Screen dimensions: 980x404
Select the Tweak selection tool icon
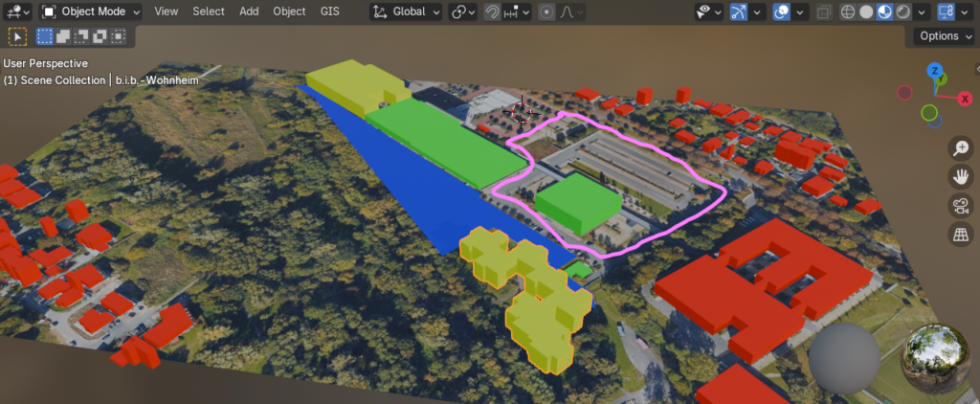coord(17,36)
